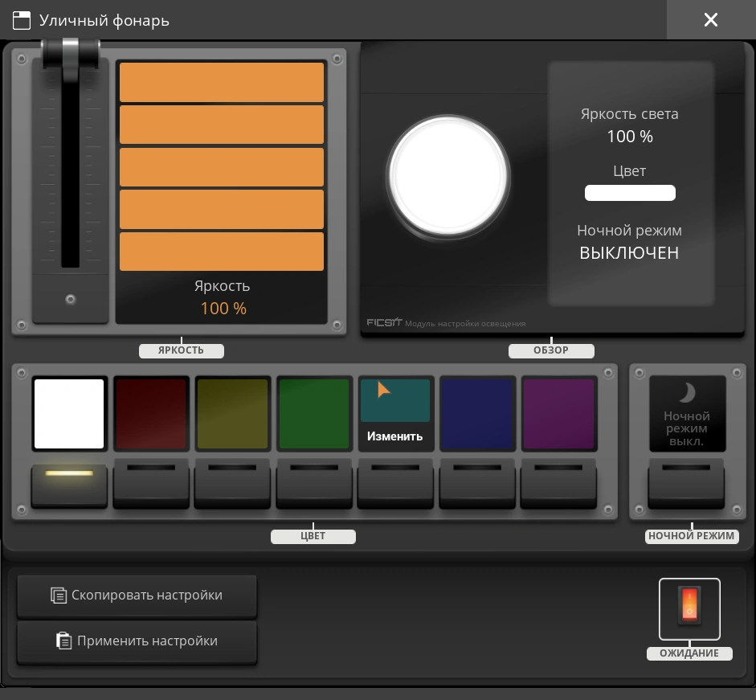This screenshot has width=756, height=700.
Task: Flip the red standby power switch
Action: 689,608
